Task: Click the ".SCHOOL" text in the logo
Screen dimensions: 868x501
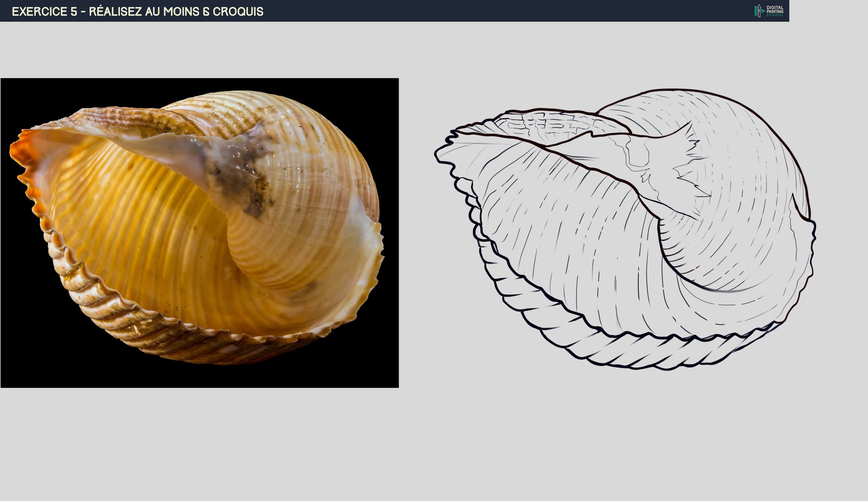Action: tap(775, 16)
